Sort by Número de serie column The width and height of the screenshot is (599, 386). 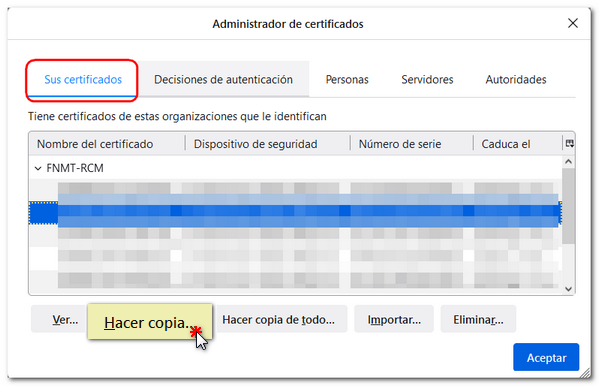411,144
